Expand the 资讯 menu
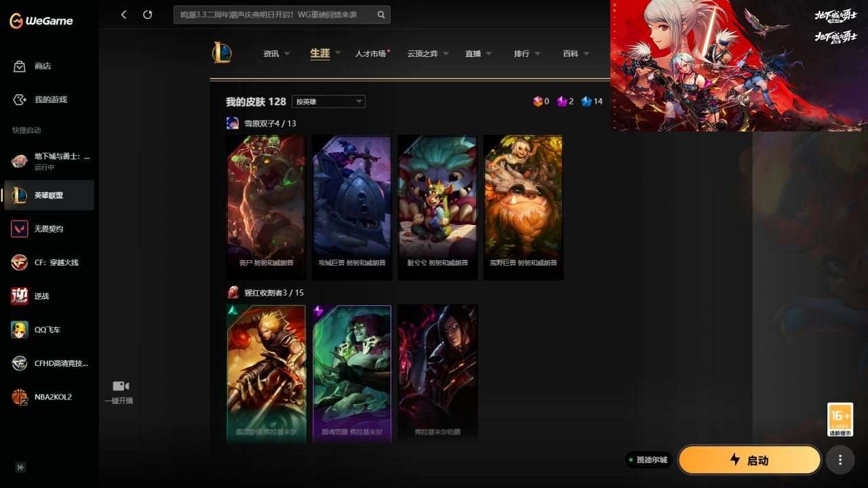This screenshot has width=868, height=488. tap(277, 54)
